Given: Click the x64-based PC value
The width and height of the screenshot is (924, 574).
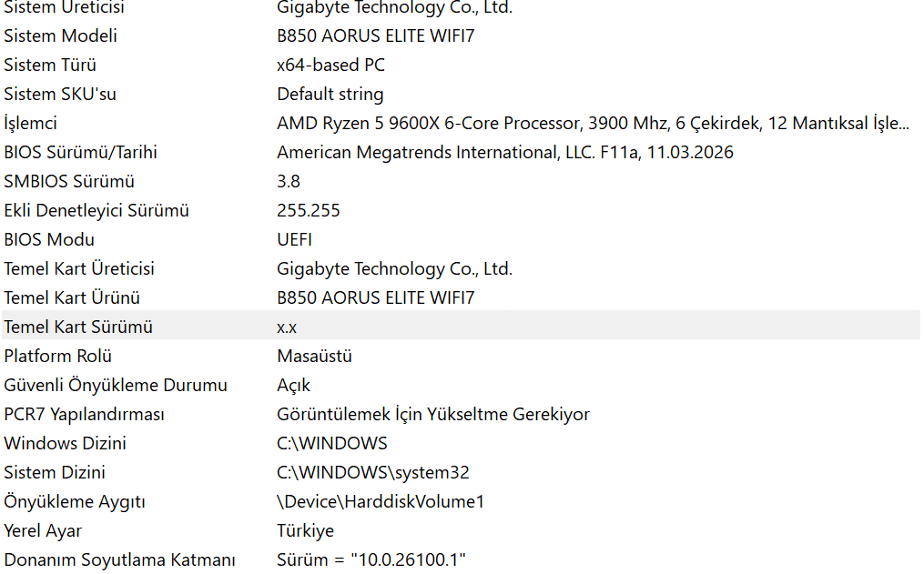Looking at the screenshot, I should click(x=330, y=65).
